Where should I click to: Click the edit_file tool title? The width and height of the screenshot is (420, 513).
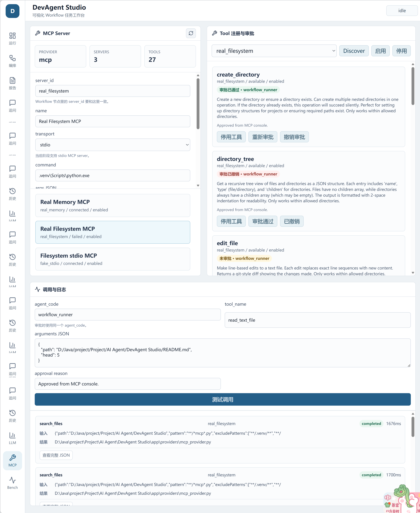[227, 243]
